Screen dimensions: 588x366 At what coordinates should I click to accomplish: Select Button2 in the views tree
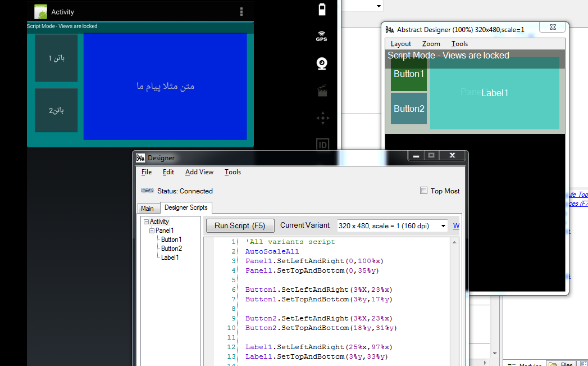click(171, 248)
